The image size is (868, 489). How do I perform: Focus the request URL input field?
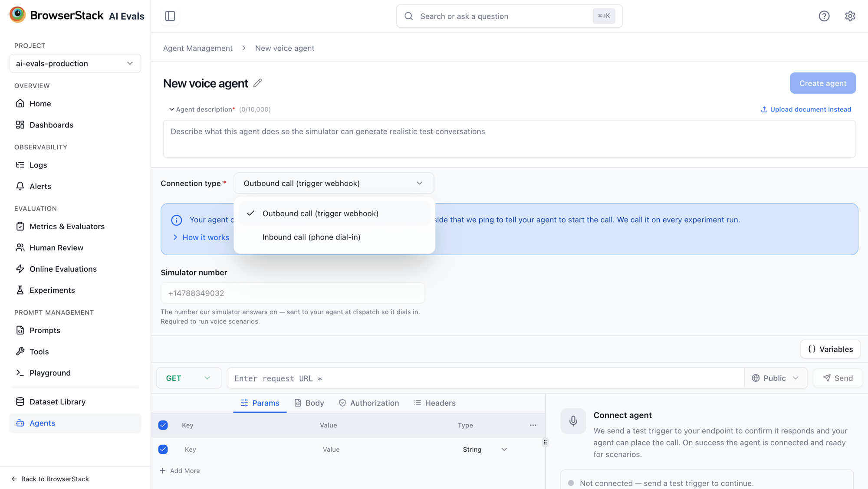[485, 378]
